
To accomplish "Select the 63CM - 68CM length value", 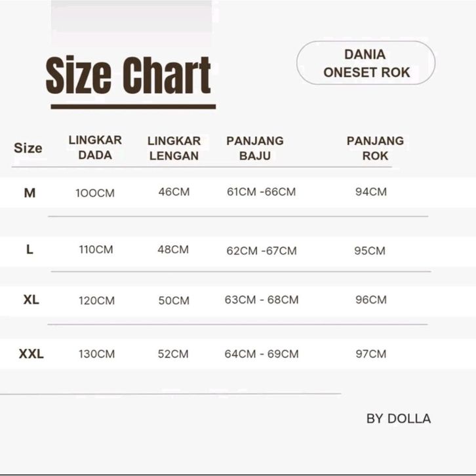I will 262,300.
